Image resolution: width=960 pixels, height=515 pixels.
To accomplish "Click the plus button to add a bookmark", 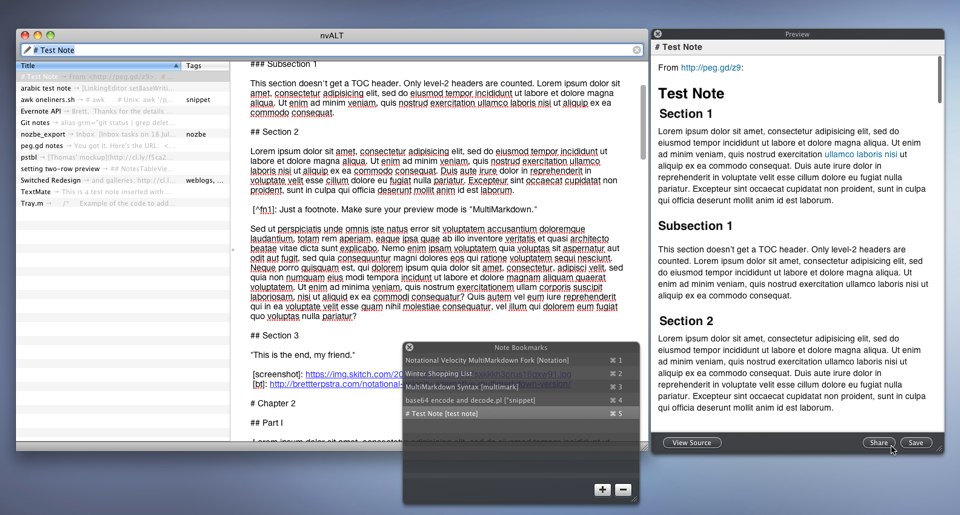I will pyautogui.click(x=602, y=490).
